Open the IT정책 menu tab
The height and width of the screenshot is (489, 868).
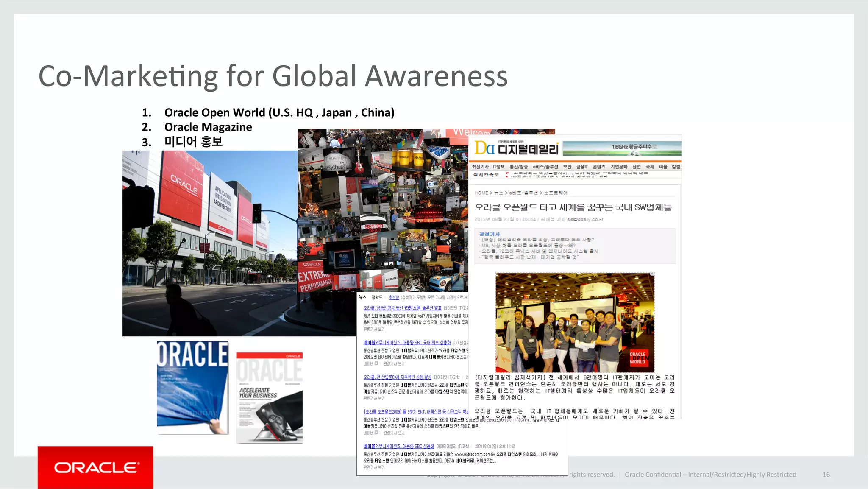coord(498,167)
